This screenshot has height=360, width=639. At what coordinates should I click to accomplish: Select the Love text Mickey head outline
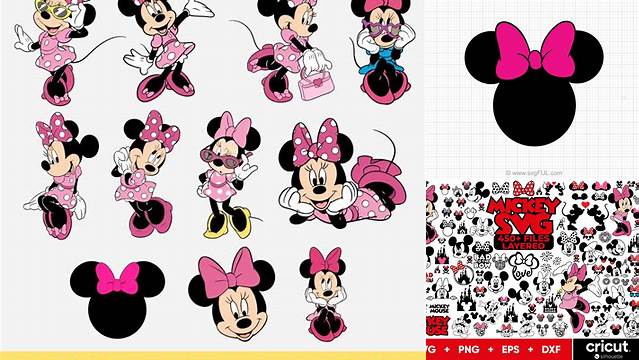click(x=524, y=265)
